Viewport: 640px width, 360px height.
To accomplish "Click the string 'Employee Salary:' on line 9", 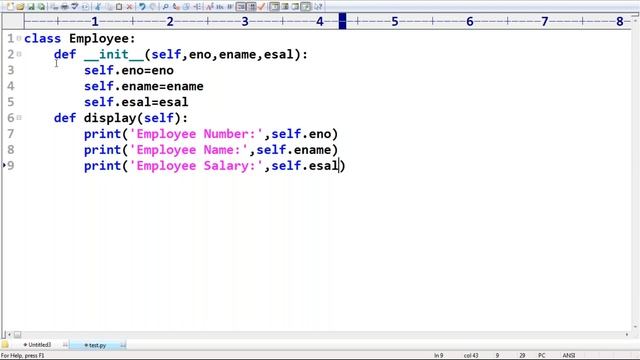I will click(x=196, y=166).
